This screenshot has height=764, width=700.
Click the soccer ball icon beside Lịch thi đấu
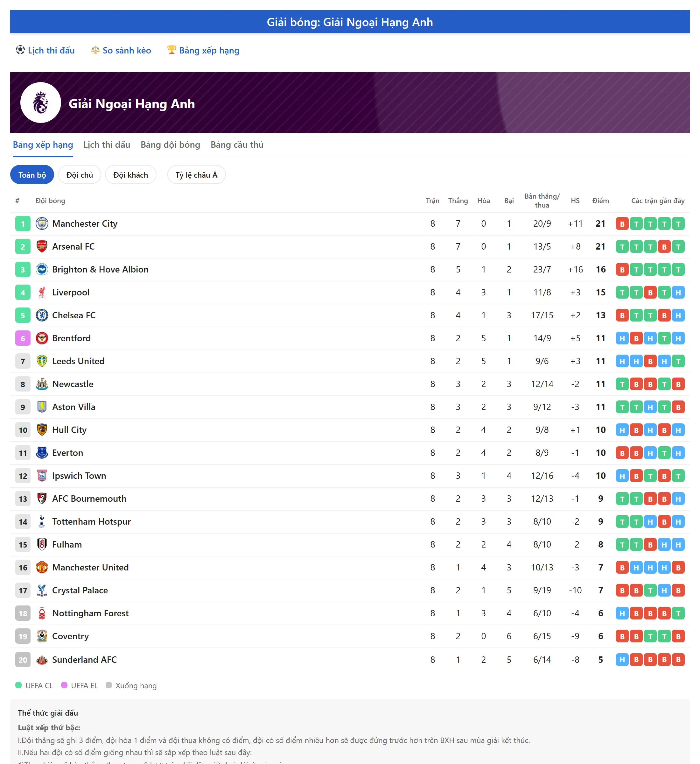click(20, 50)
